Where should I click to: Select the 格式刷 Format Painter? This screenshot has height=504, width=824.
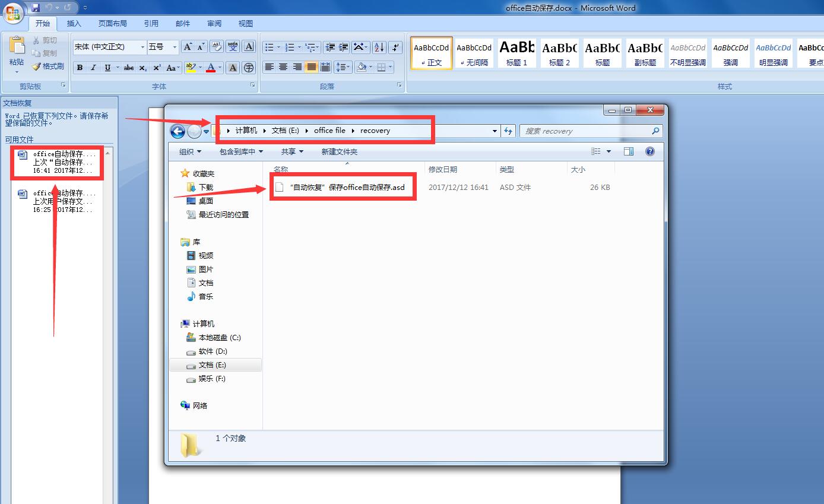coord(47,66)
